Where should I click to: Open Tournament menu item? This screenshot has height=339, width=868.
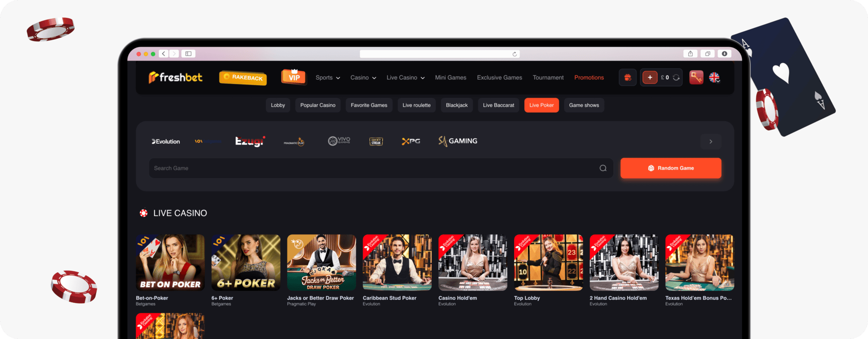(x=548, y=78)
